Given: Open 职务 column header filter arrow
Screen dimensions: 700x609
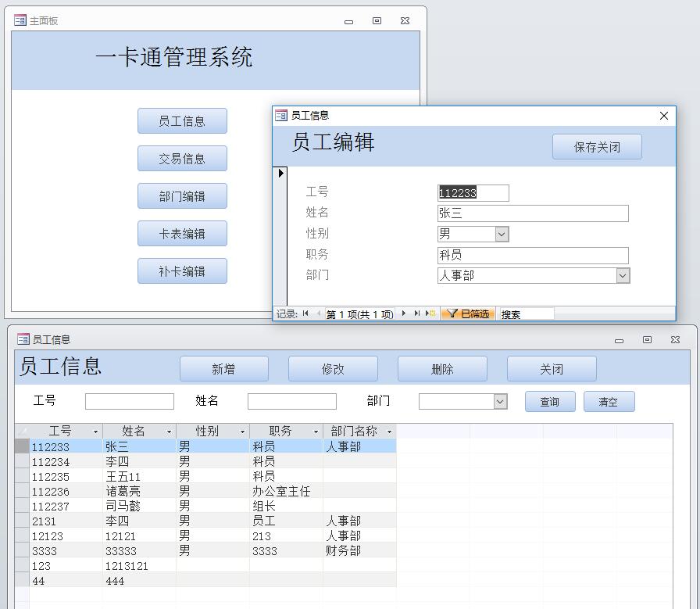Looking at the screenshot, I should (316, 432).
